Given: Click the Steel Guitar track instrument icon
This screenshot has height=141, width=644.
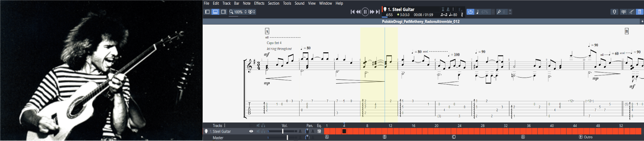Looking at the screenshot, I should (206, 131).
